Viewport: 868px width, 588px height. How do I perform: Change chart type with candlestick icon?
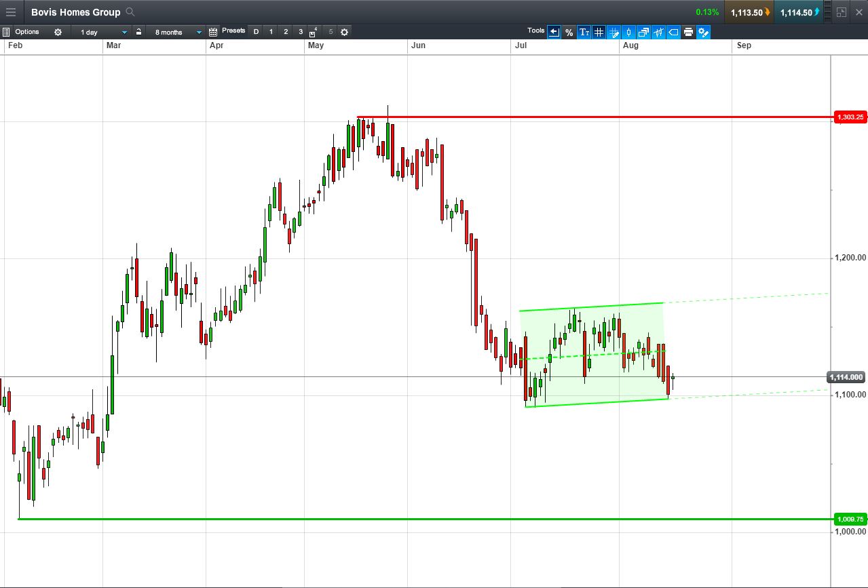[628, 32]
